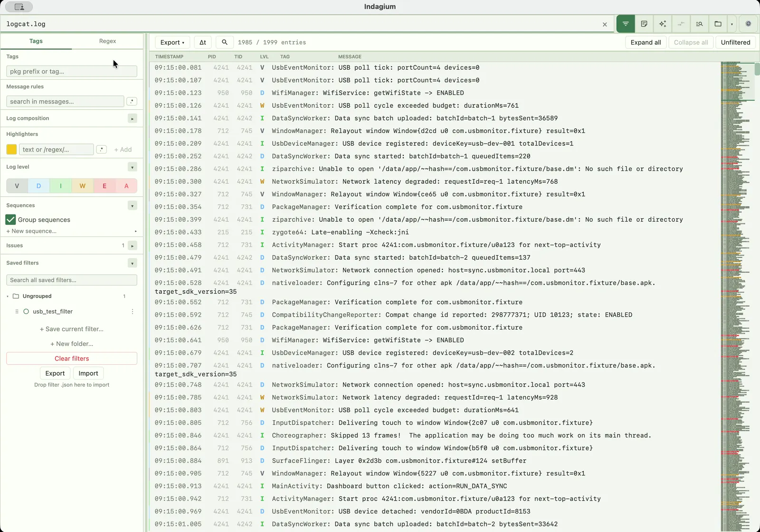
Task: Click + New sequence...
Action: (x=31, y=231)
